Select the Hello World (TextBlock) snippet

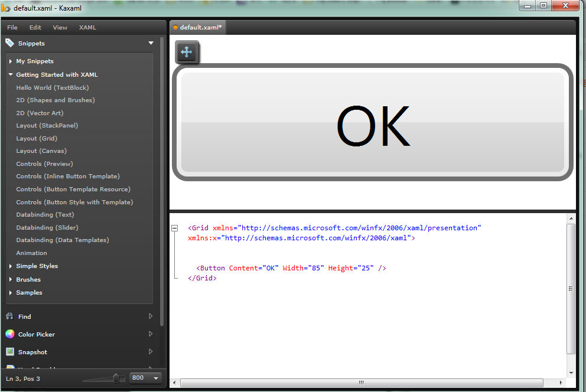(53, 87)
